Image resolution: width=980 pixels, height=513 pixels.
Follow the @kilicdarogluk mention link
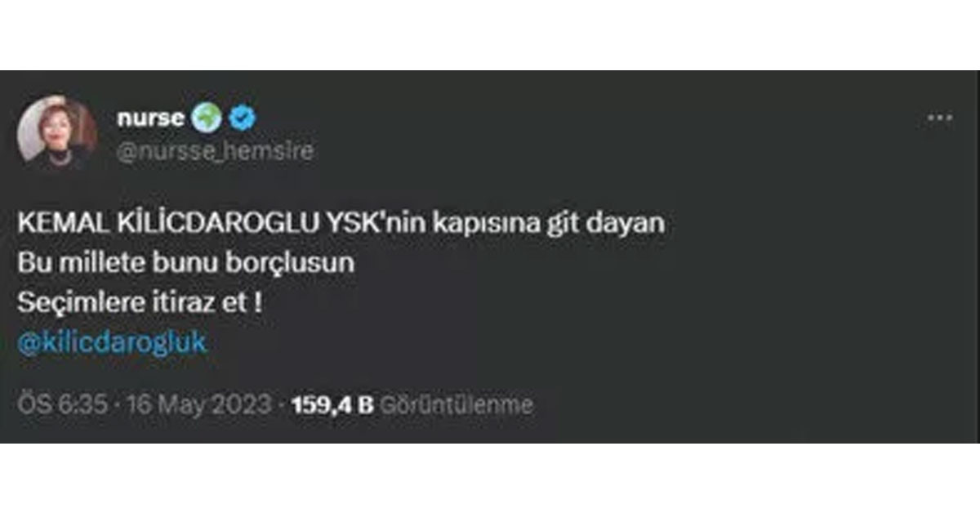tap(112, 341)
